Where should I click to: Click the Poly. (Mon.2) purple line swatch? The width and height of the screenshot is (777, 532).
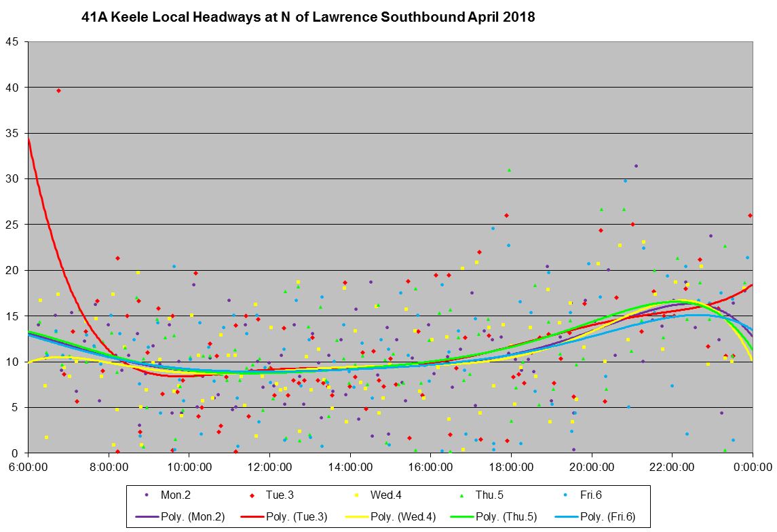[147, 516]
